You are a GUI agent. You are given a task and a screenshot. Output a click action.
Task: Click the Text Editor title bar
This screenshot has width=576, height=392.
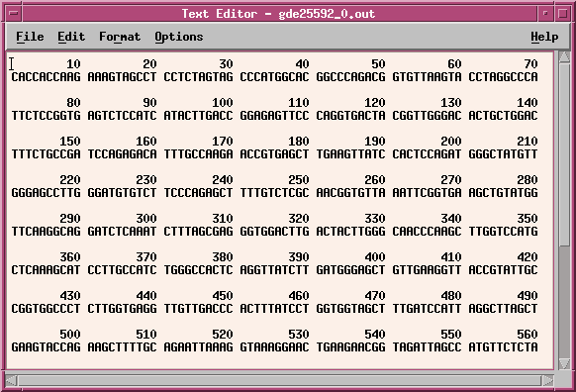[278, 14]
